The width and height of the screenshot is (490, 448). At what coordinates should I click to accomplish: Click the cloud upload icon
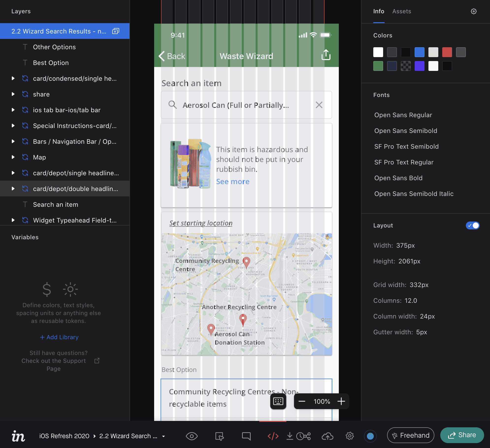[327, 436]
